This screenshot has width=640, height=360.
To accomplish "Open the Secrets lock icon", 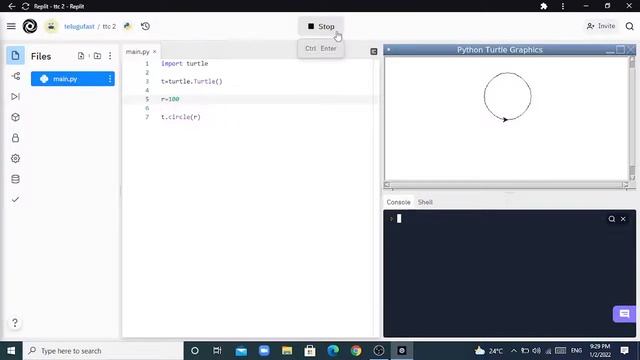I will point(16,138).
